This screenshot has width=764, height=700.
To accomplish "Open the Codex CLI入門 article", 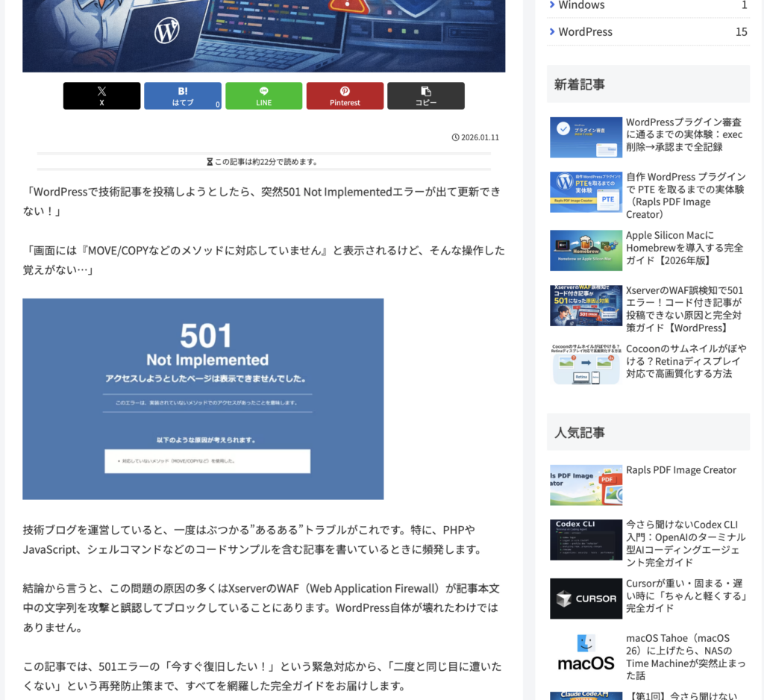I will [685, 540].
